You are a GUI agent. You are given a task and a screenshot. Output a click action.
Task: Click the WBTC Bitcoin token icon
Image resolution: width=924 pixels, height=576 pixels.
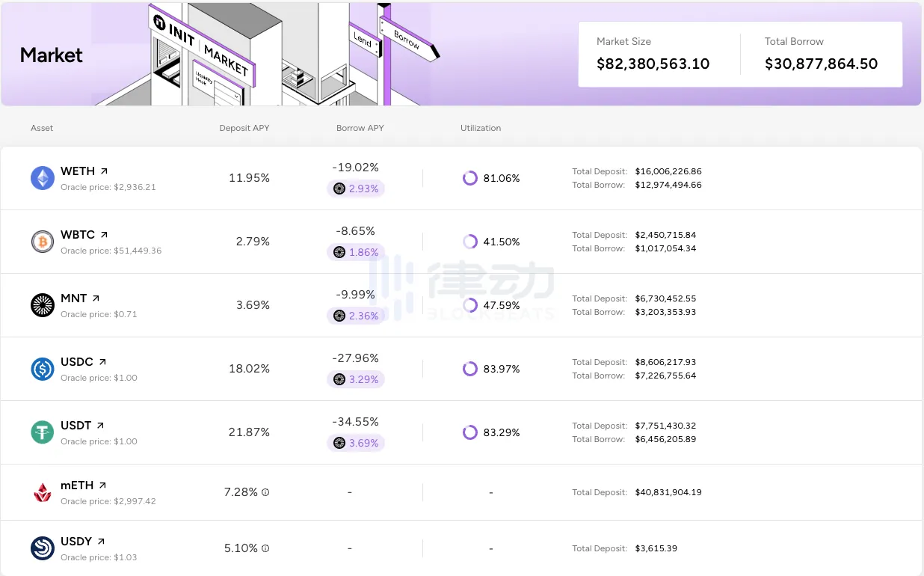tap(43, 242)
